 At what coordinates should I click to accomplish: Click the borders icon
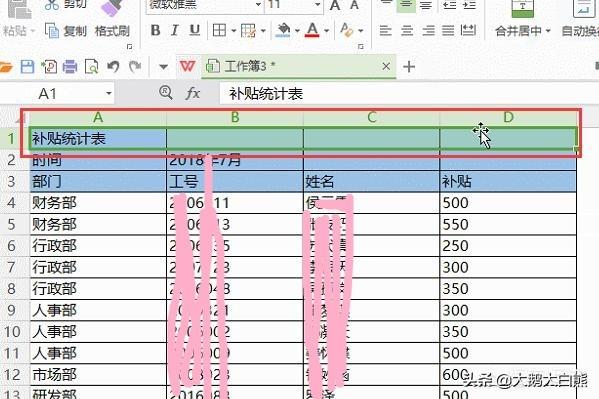[x=219, y=30]
